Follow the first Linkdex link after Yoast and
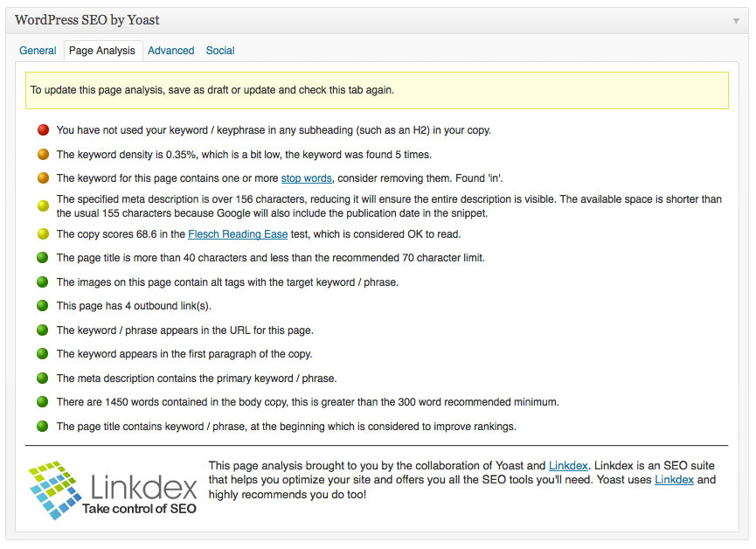The width and height of the screenshot is (756, 549). 568,466
